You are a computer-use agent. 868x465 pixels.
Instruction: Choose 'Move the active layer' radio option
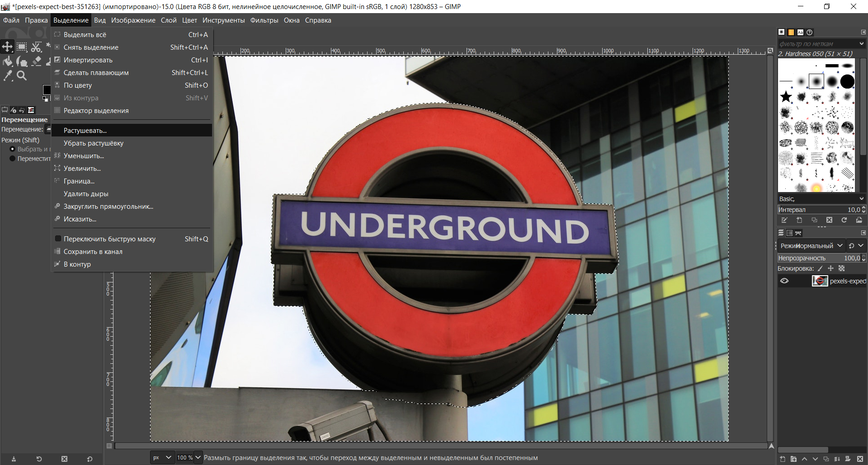(x=13, y=159)
